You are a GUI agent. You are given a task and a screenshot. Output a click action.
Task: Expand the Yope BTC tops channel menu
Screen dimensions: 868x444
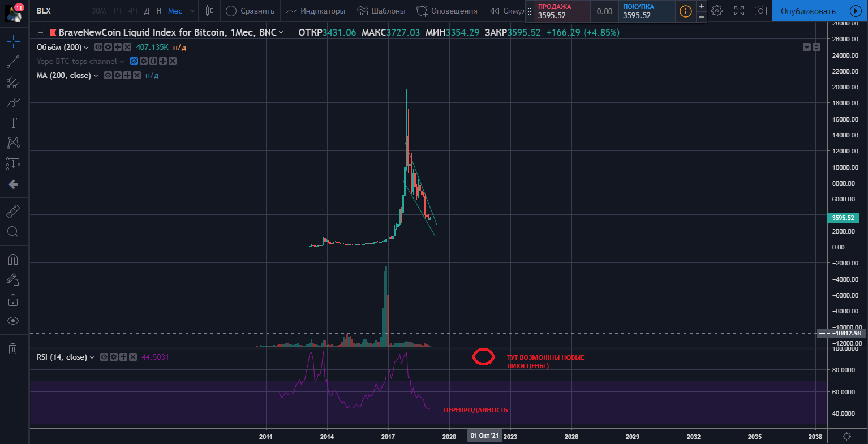coord(122,62)
